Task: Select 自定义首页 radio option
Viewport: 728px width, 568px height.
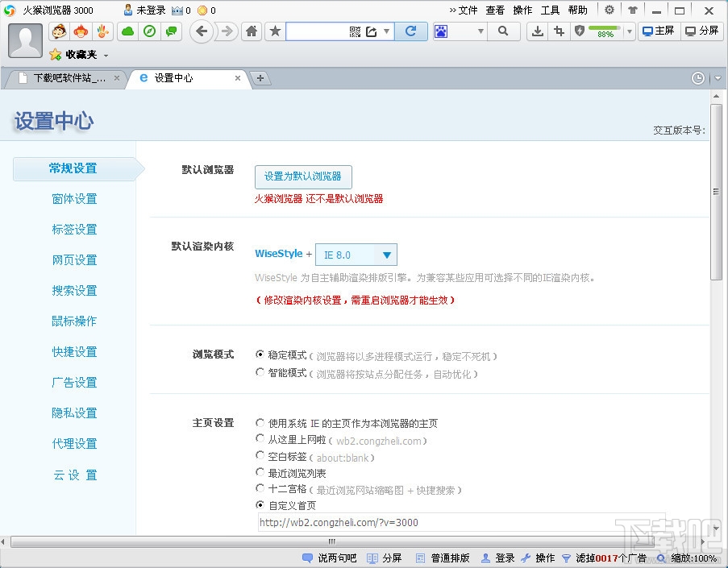Action: (x=260, y=505)
